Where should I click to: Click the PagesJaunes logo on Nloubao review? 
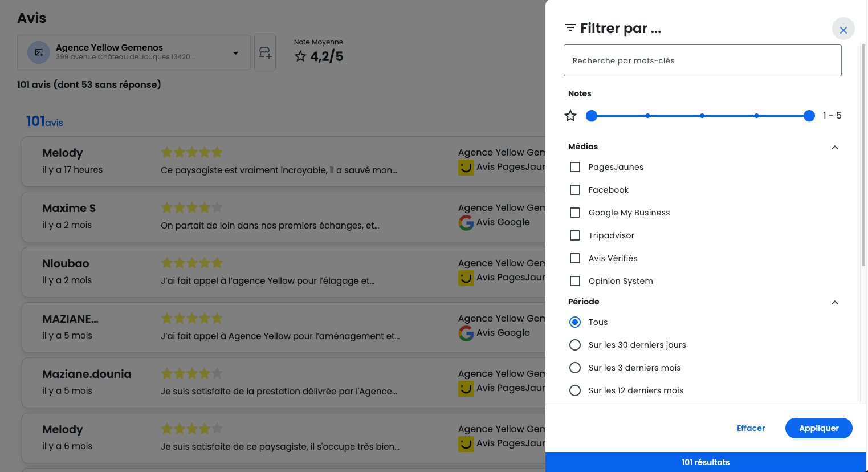[466, 278]
